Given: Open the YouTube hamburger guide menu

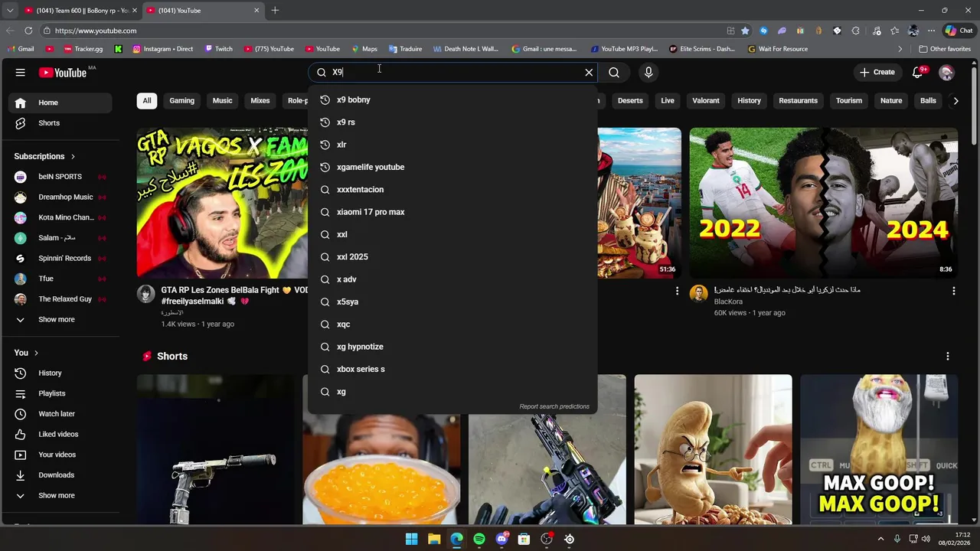Looking at the screenshot, I should [x=20, y=72].
